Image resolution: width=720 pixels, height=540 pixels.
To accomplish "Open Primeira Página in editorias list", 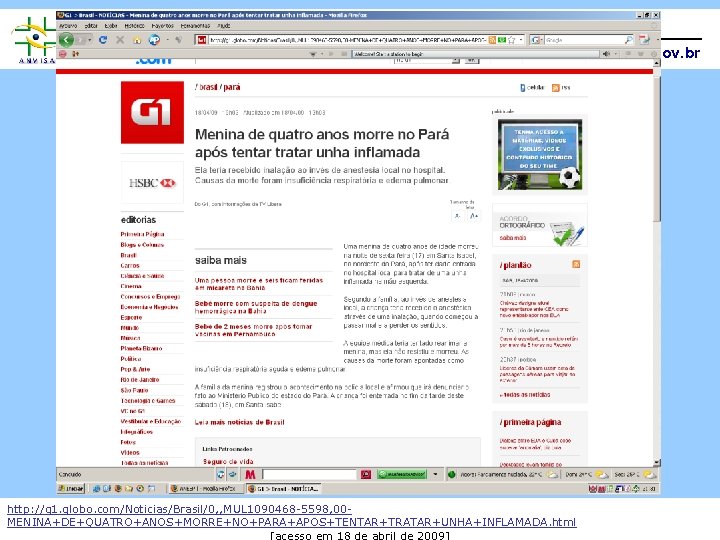I will coord(142,234).
